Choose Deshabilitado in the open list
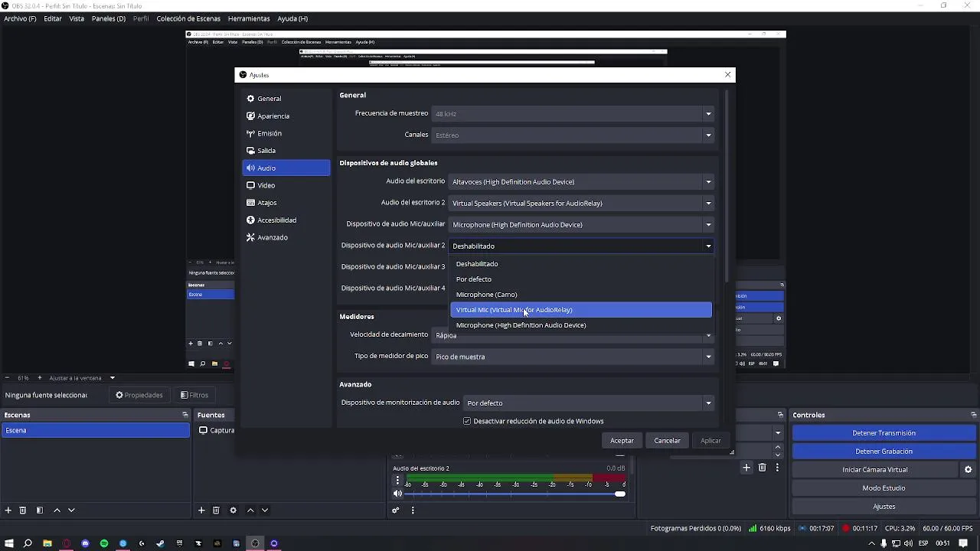The image size is (980, 551). [x=581, y=264]
